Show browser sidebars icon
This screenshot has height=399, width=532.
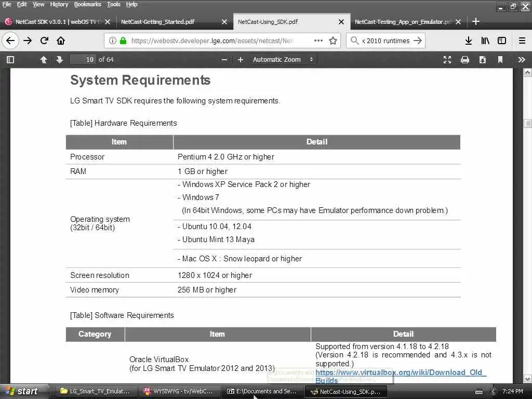tap(502, 41)
